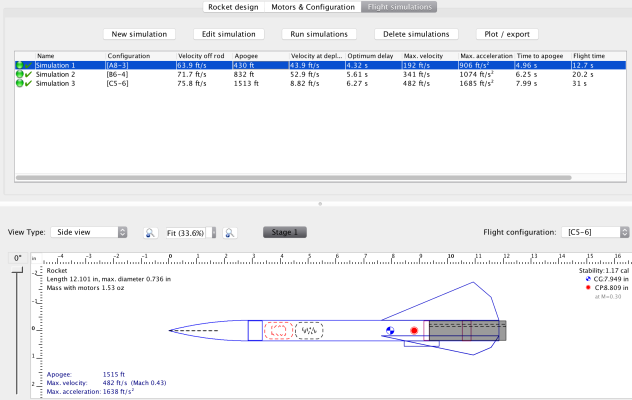
Task: Toggle the Stage 1 button
Action: (285, 232)
